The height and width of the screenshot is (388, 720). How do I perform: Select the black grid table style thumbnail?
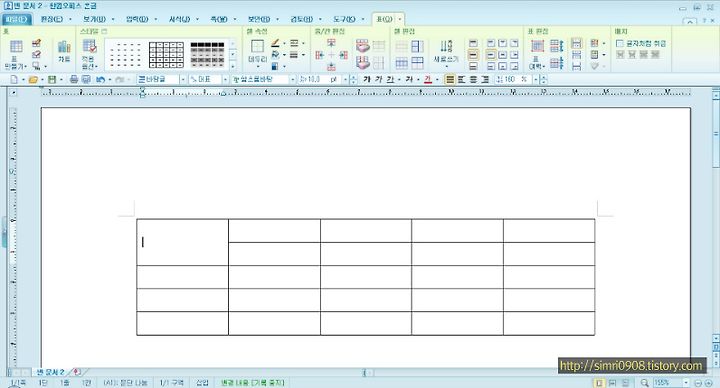tap(166, 55)
